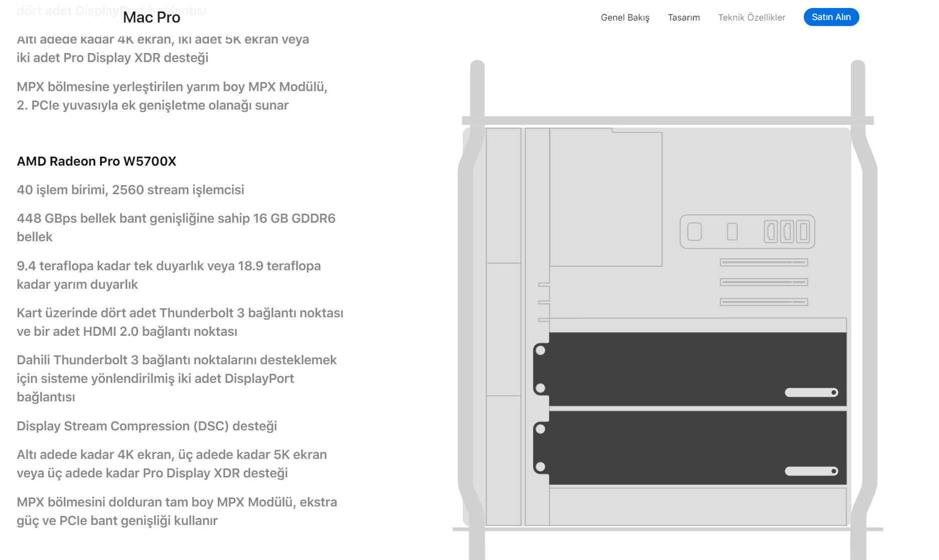Click 'Display Stream Compression (DSC) desteği' text
The width and height of the screenshot is (939, 560).
coord(147,426)
